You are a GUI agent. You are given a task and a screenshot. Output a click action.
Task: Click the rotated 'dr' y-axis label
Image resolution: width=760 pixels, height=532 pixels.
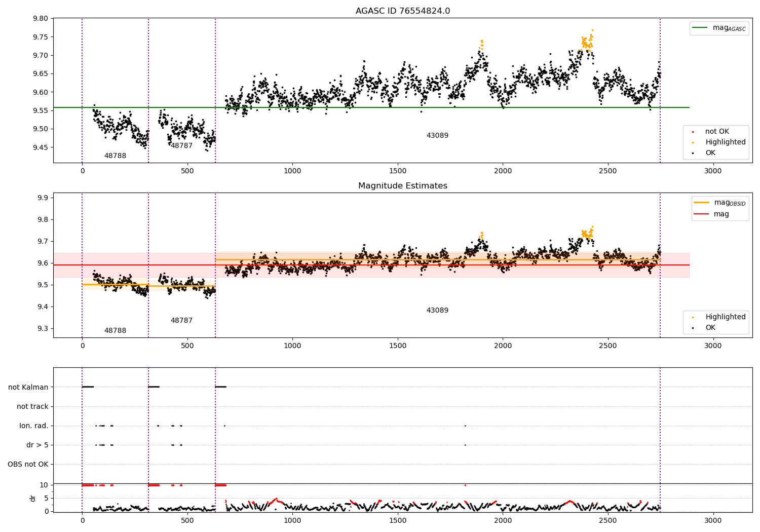(33, 498)
